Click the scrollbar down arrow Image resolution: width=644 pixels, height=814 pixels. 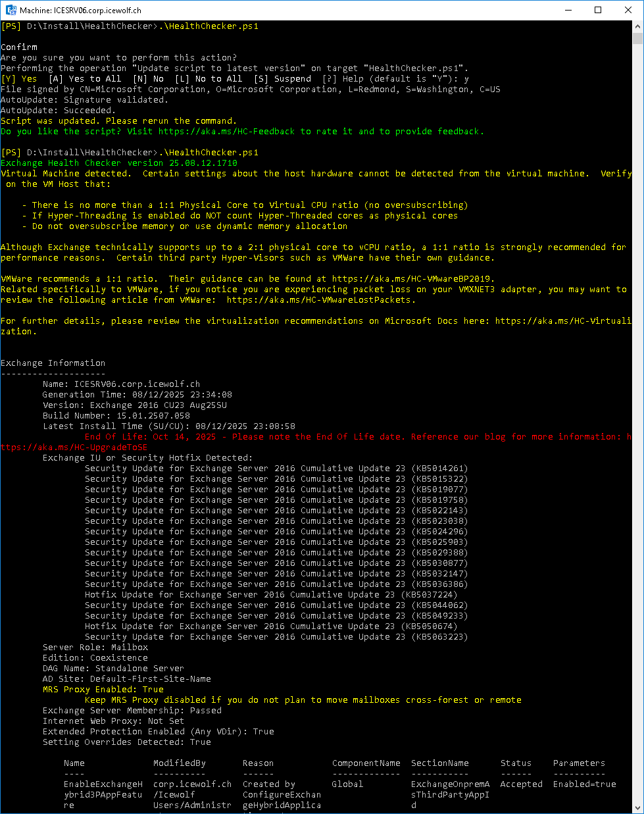point(637,807)
